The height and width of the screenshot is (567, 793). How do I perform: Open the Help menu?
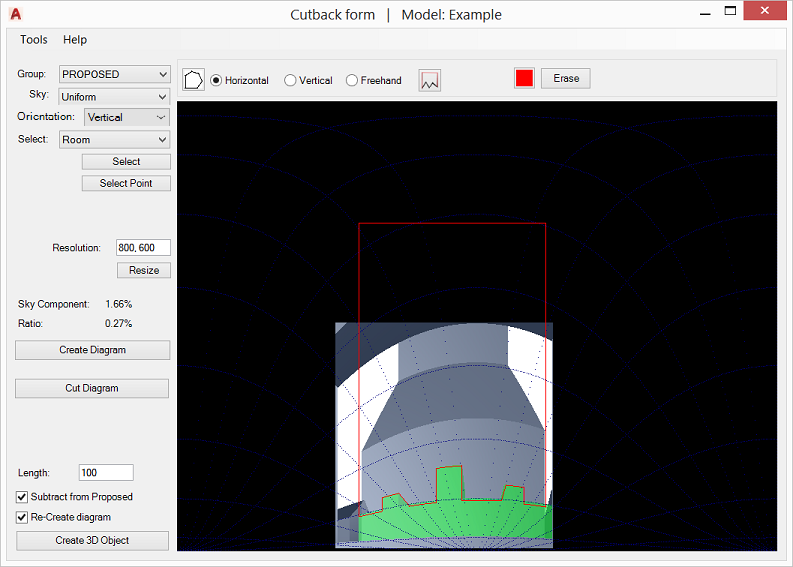click(75, 40)
